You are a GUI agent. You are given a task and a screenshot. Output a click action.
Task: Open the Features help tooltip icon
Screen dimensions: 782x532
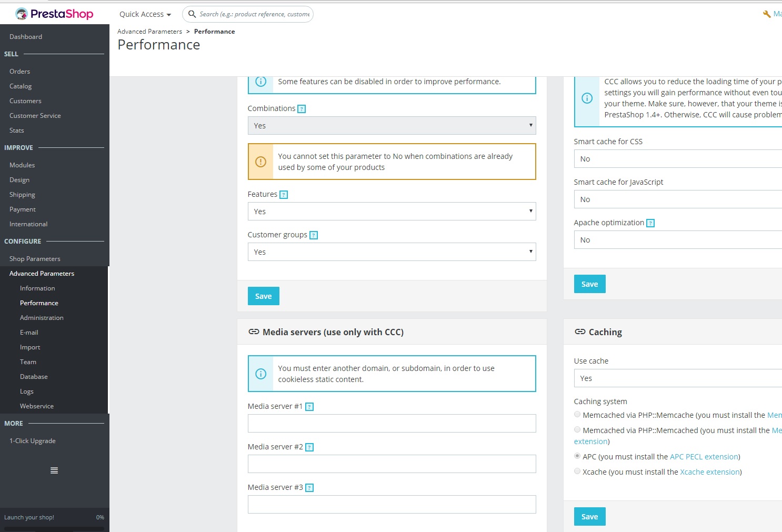pyautogui.click(x=284, y=195)
